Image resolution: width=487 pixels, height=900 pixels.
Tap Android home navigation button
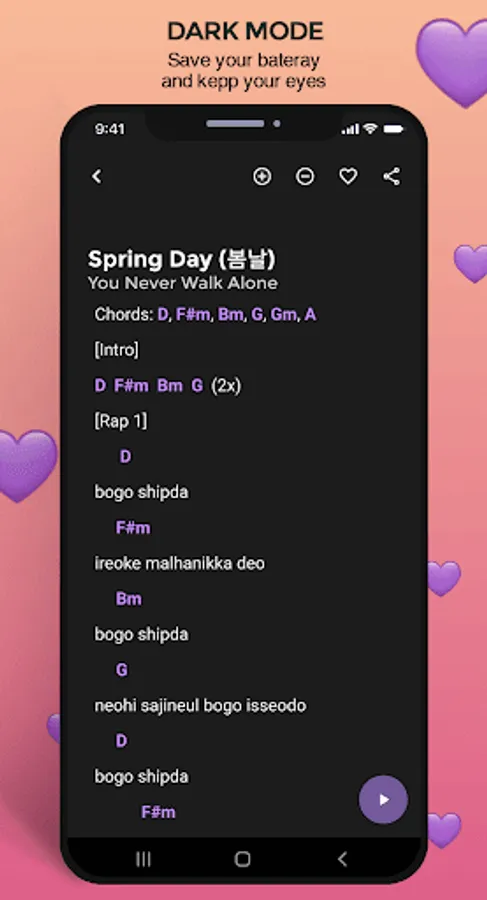pyautogui.click(x=243, y=859)
